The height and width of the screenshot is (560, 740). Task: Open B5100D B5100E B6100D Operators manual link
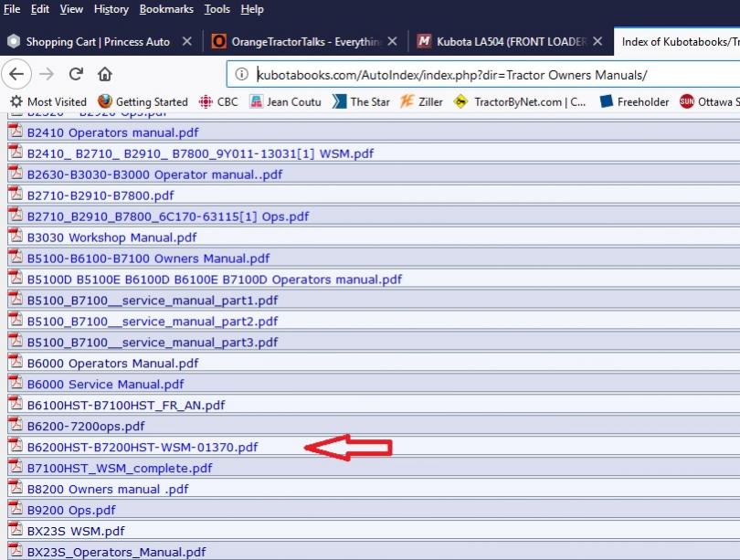(x=215, y=280)
